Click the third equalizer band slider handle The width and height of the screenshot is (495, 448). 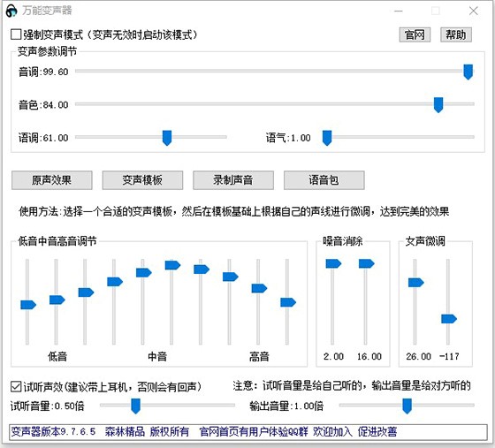[86, 292]
